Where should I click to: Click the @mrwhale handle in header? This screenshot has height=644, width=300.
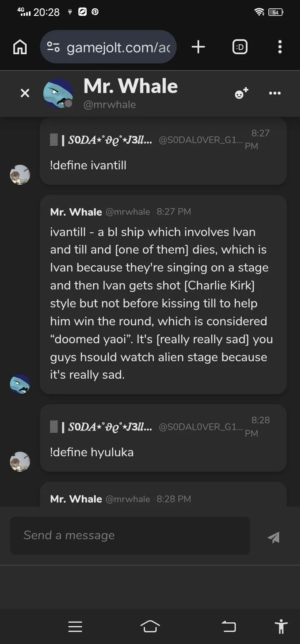pyautogui.click(x=110, y=104)
